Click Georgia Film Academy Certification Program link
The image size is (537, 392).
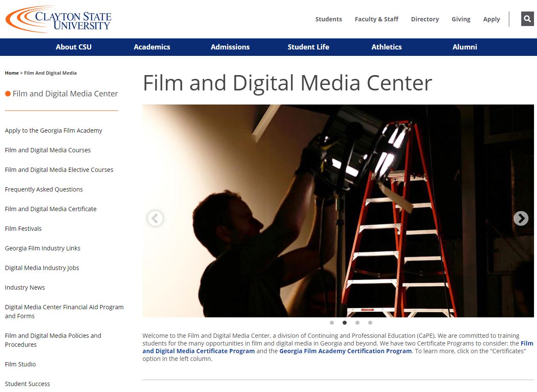point(345,351)
